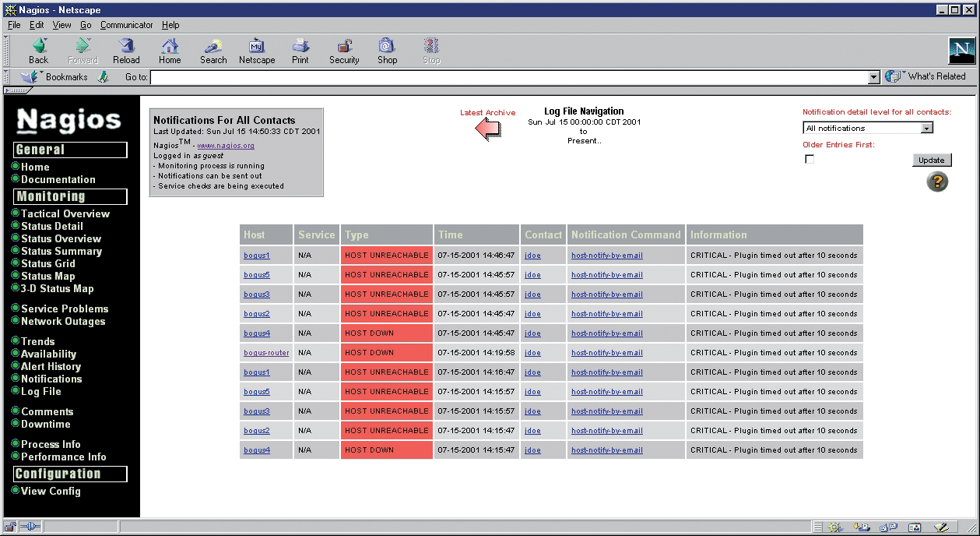This screenshot has width=980, height=536.
Task: Select the time cell "07-15-2001 14:19:58"
Action: 476,353
